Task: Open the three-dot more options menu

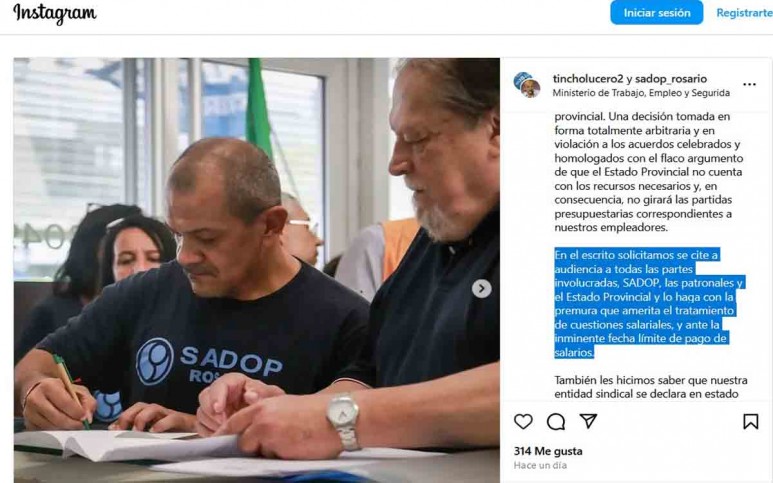Action: [749, 84]
